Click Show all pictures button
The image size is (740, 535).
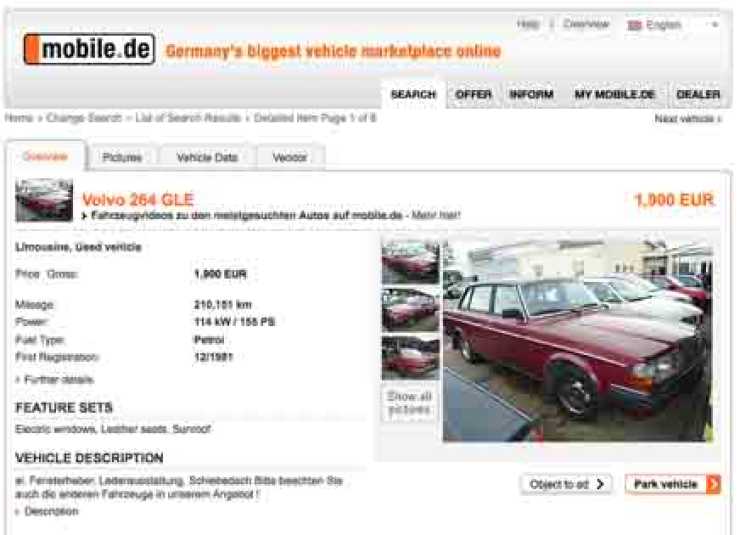pos(409,403)
